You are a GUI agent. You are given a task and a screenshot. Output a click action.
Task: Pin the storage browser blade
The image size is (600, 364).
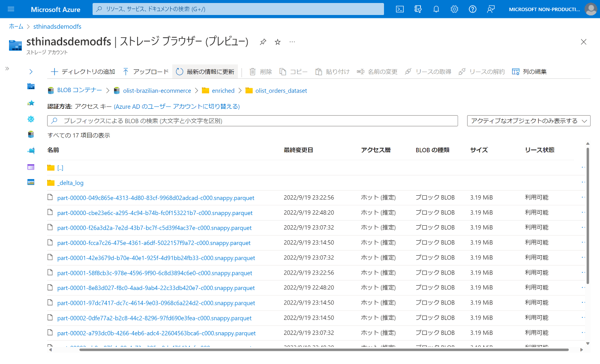tap(263, 42)
